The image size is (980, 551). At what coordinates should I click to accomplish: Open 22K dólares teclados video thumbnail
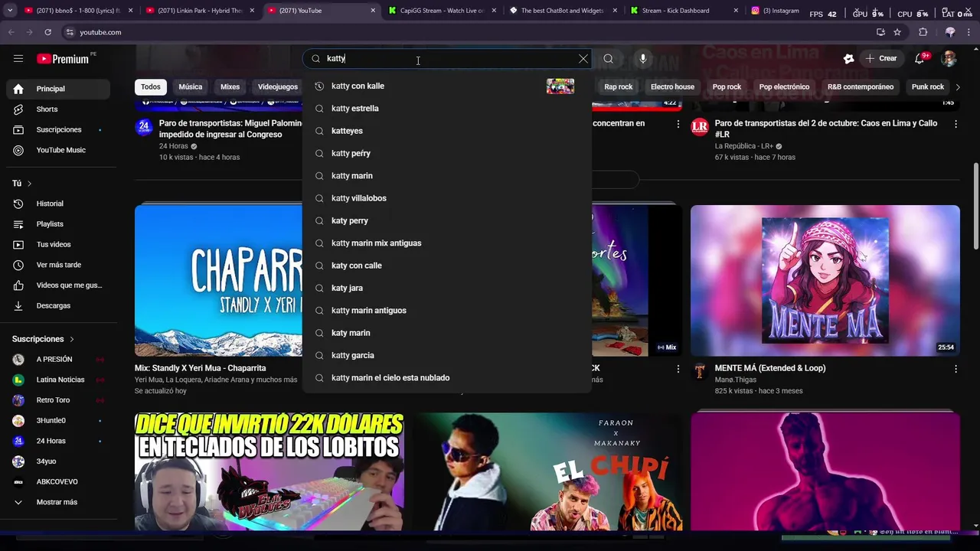pos(269,471)
